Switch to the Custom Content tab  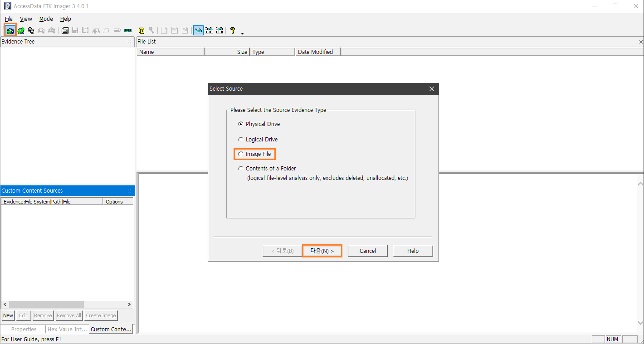pyautogui.click(x=111, y=329)
